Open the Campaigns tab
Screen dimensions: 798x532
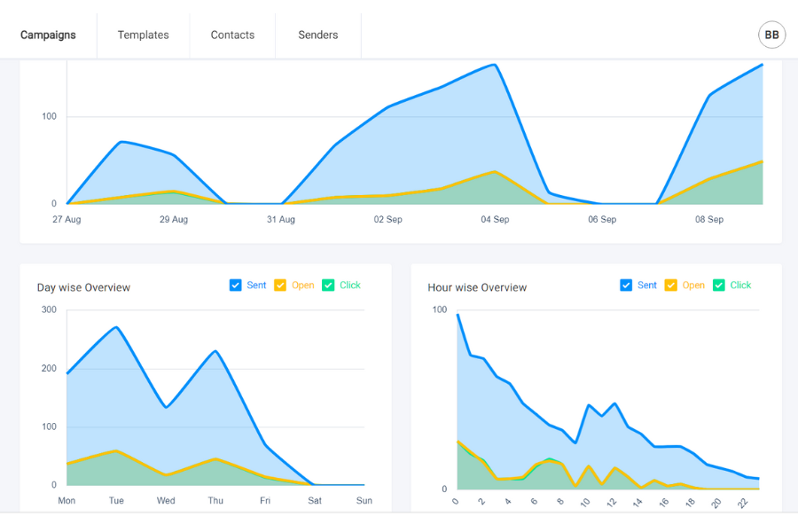point(48,35)
